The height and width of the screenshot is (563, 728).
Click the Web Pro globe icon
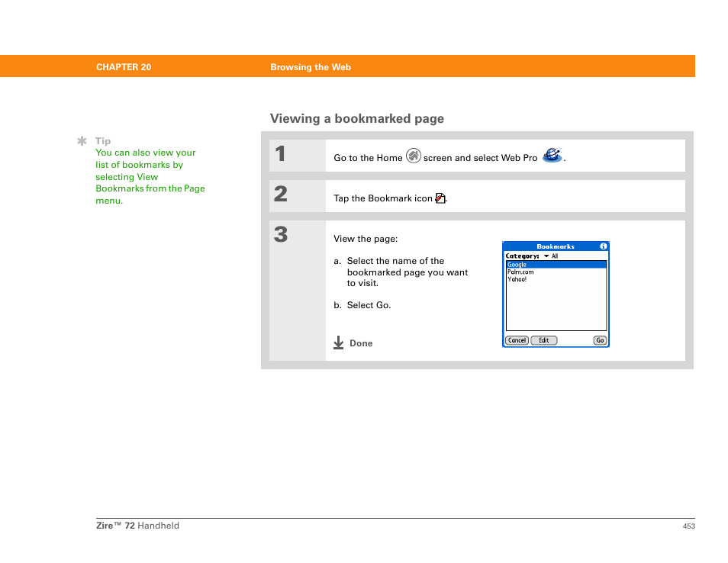coord(552,156)
